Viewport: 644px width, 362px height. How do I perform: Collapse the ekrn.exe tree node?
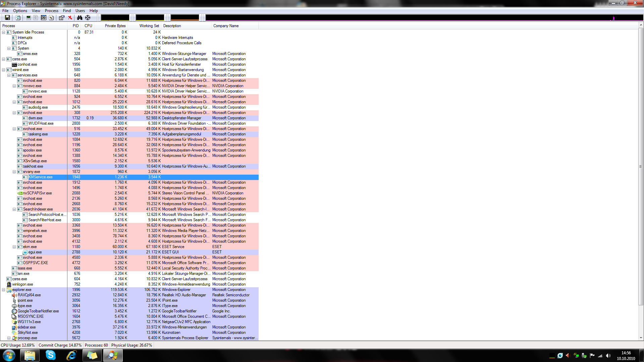pyautogui.click(x=14, y=247)
